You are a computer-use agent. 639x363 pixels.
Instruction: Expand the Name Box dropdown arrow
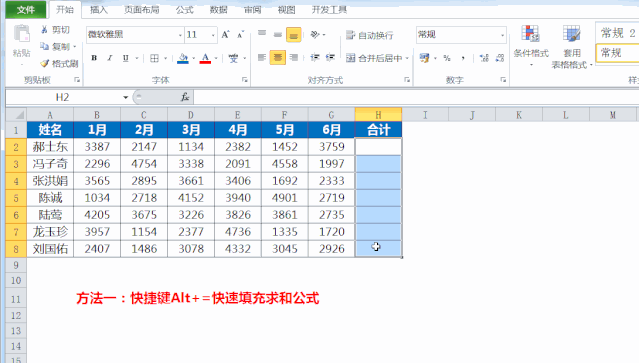(126, 97)
